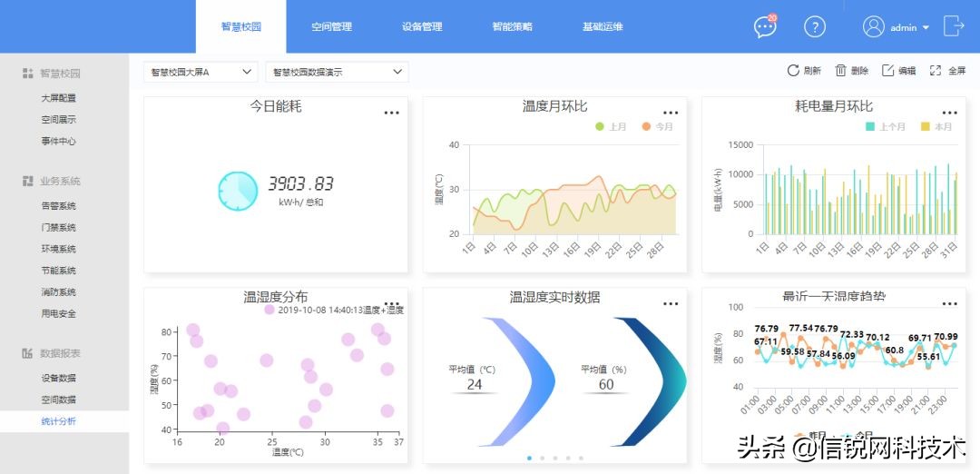Open 大屏配置 in the sidebar

(x=59, y=98)
